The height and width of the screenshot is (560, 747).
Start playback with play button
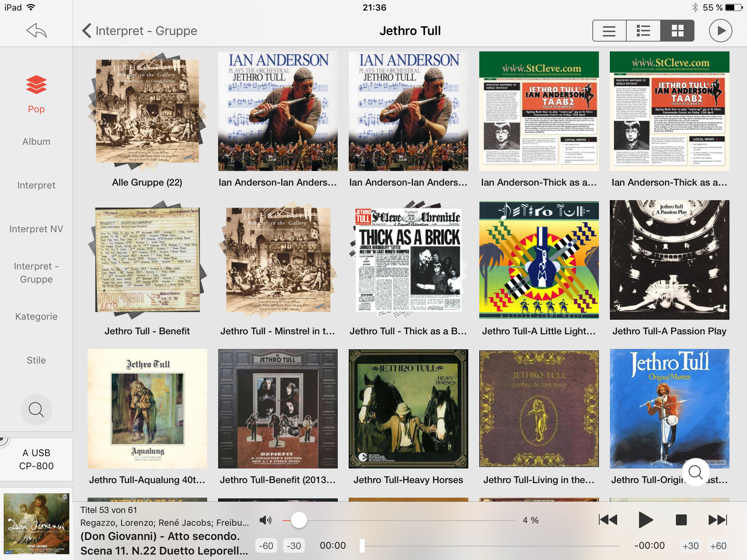[x=645, y=520]
